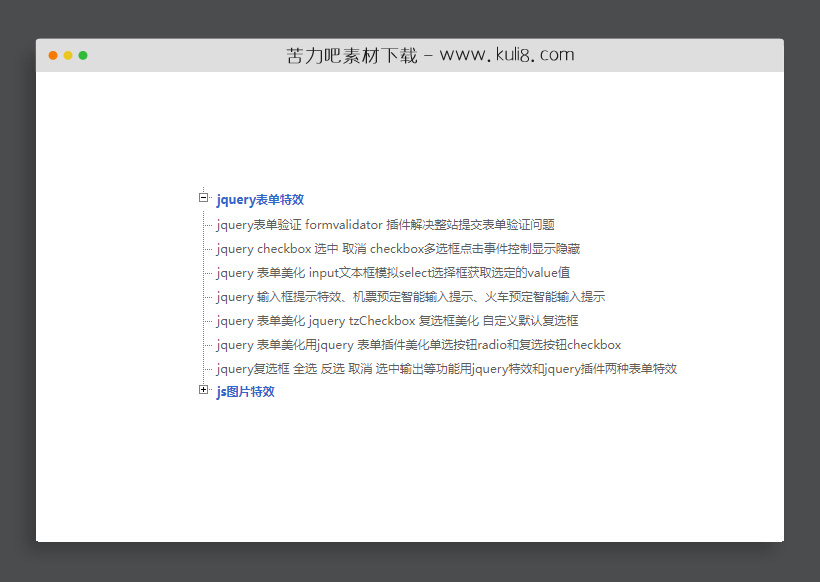Click the red traffic-light dot in titlebar

coord(52,57)
